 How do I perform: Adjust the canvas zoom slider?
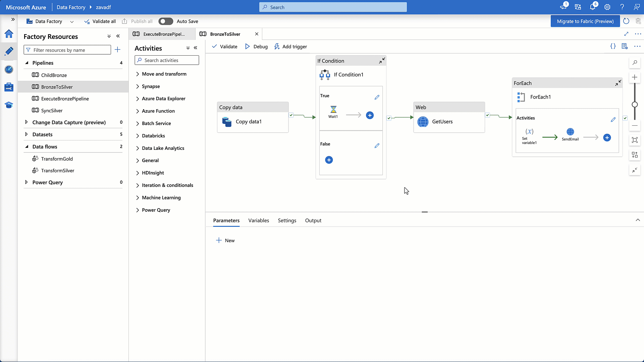point(634,104)
